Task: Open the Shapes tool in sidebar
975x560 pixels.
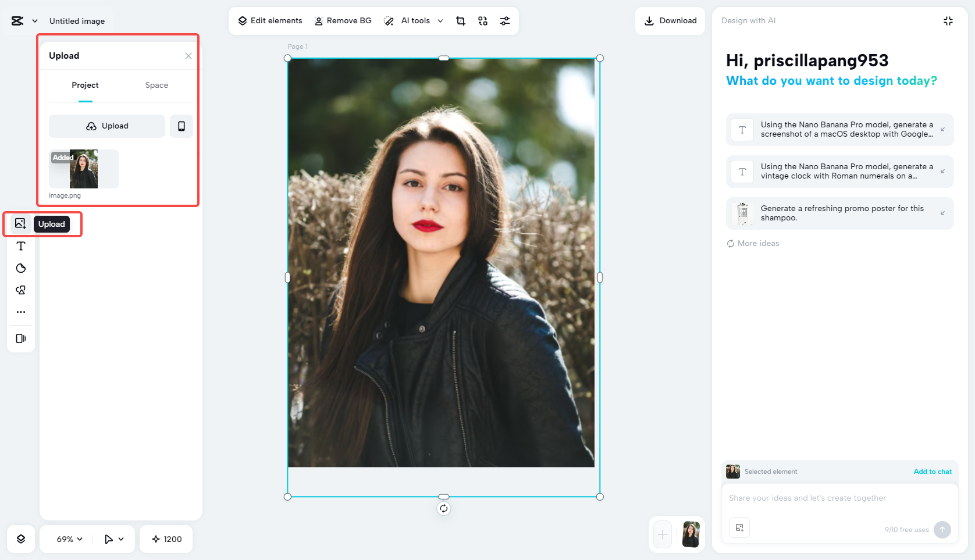Action: point(21,268)
